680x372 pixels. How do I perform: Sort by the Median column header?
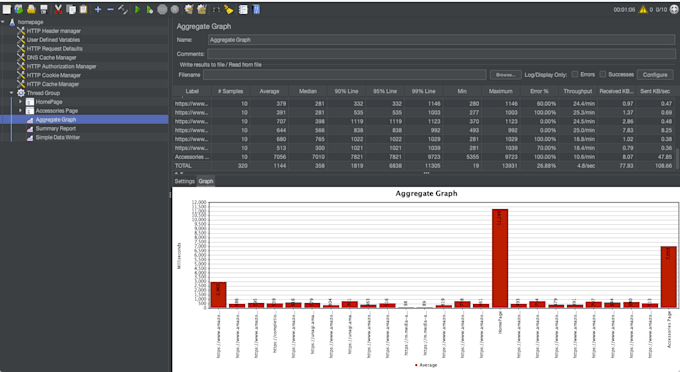(308, 91)
